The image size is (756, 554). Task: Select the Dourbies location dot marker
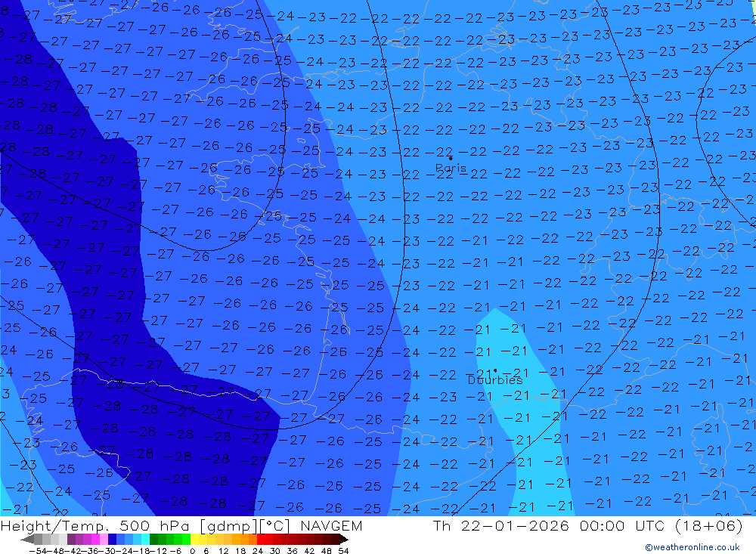tap(495, 371)
